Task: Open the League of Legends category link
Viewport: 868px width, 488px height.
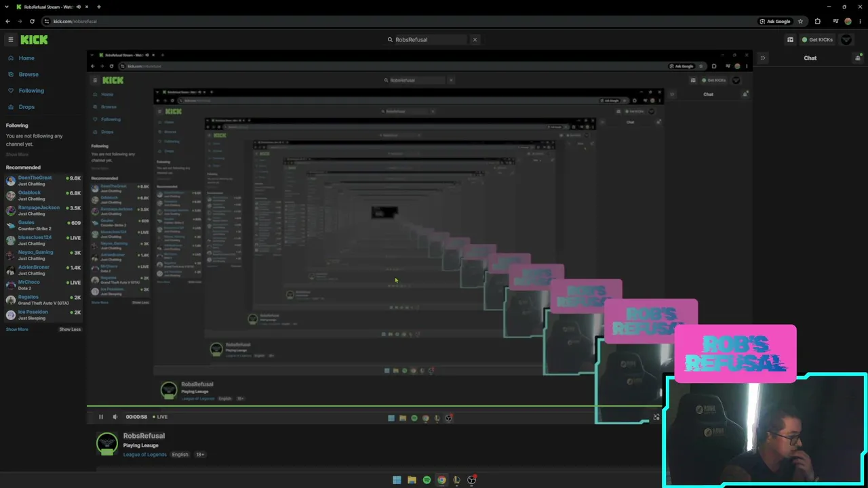Action: [x=144, y=455]
